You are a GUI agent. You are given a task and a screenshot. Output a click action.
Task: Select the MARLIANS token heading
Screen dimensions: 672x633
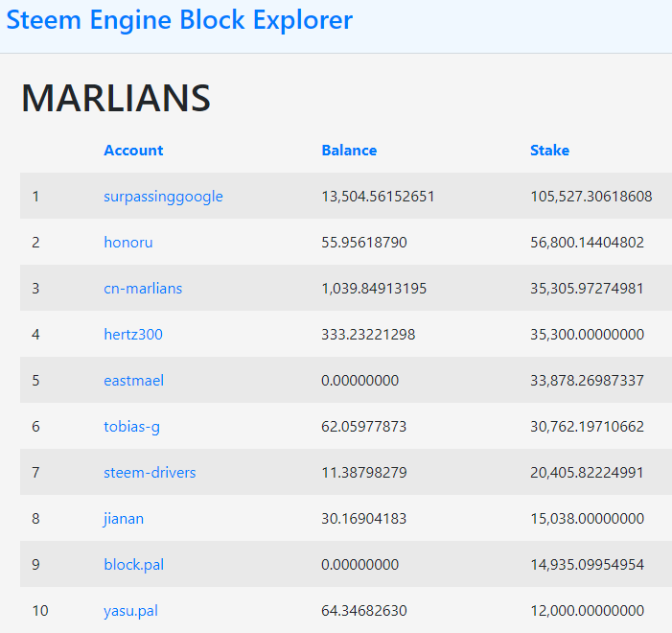pyautogui.click(x=116, y=98)
